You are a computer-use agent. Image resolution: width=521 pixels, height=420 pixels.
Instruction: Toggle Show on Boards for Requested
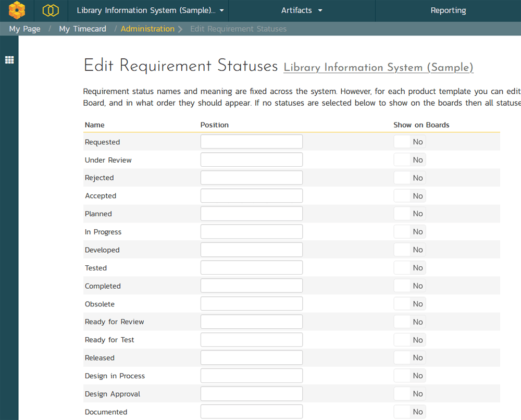[410, 141]
